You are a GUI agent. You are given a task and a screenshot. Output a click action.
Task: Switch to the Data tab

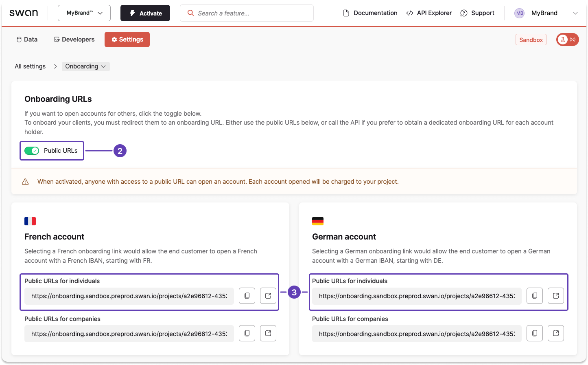pyautogui.click(x=27, y=39)
